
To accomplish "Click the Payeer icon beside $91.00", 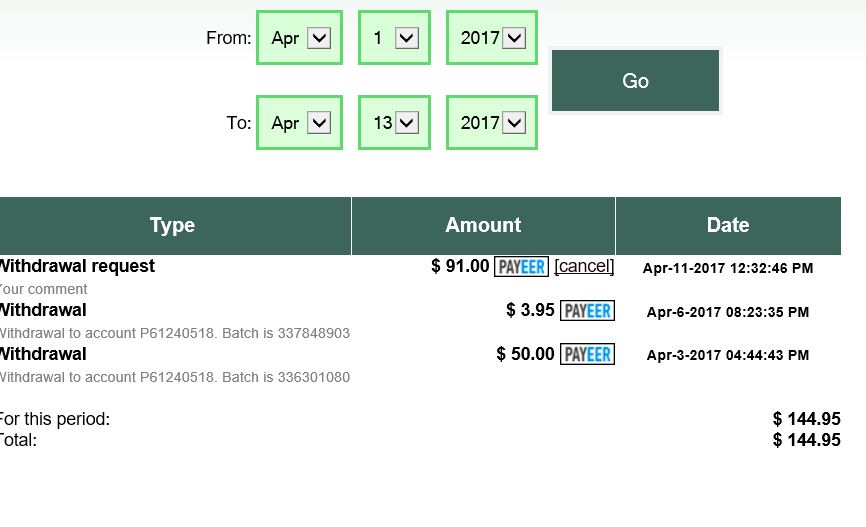I will point(521,267).
